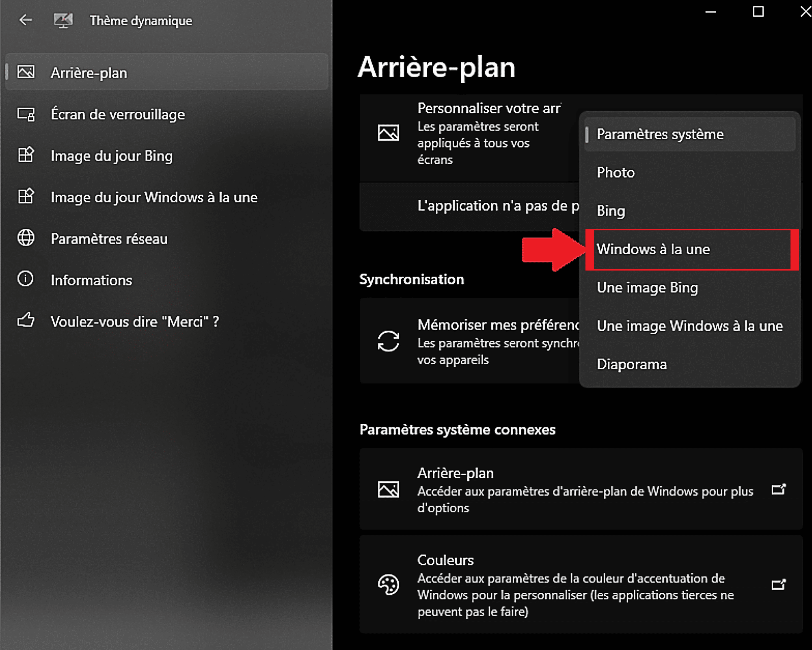Select Windows à la une from dropdown

tap(689, 249)
